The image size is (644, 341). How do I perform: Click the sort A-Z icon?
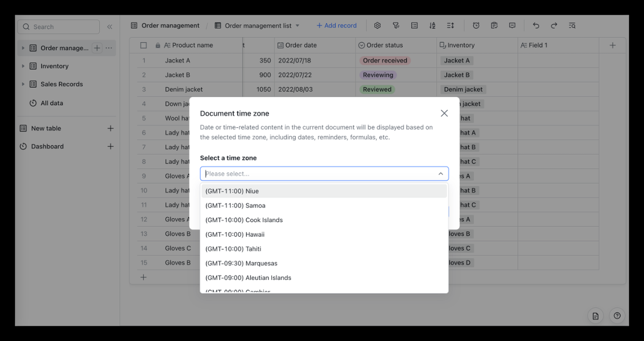pyautogui.click(x=432, y=26)
